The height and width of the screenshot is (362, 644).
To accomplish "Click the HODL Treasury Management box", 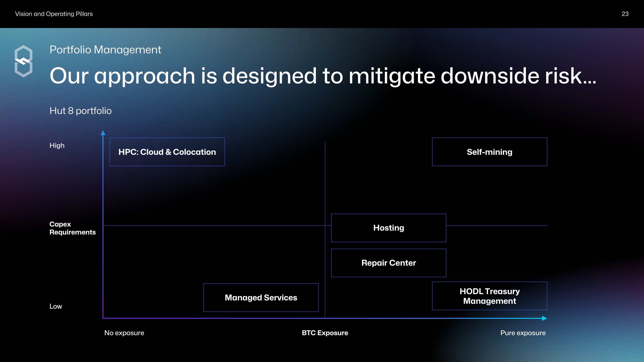I will coord(489,296).
